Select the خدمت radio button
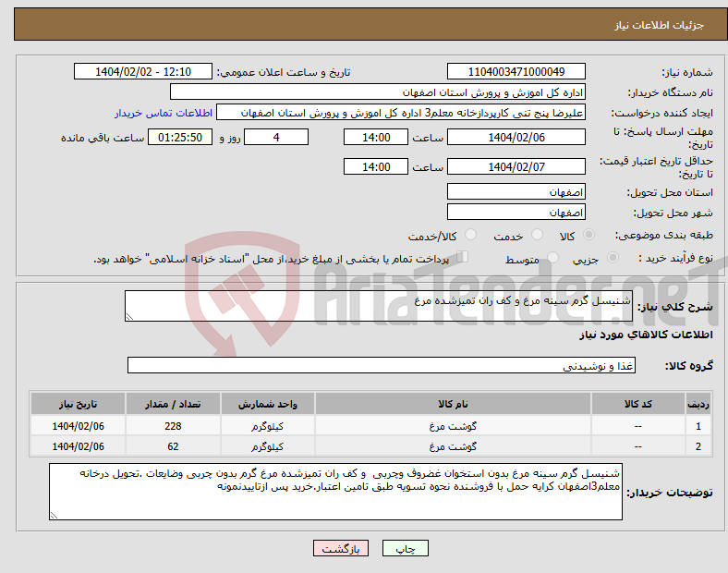 click(537, 235)
